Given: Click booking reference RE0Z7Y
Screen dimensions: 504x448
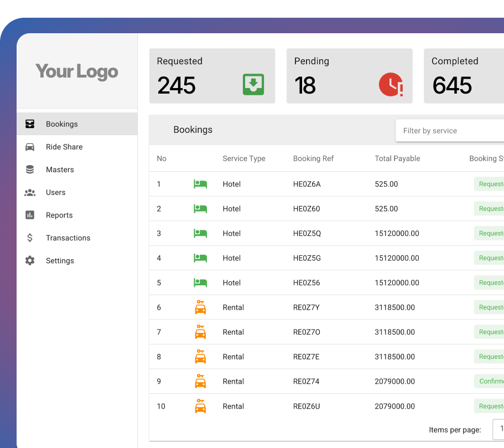Looking at the screenshot, I should (x=306, y=307).
